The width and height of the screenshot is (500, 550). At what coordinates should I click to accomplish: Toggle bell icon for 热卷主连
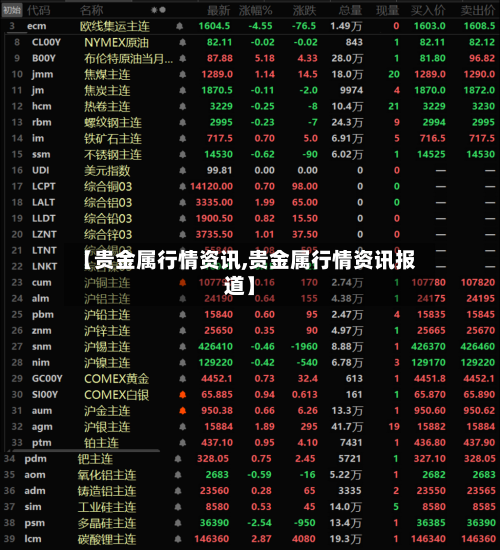[x=182, y=106]
